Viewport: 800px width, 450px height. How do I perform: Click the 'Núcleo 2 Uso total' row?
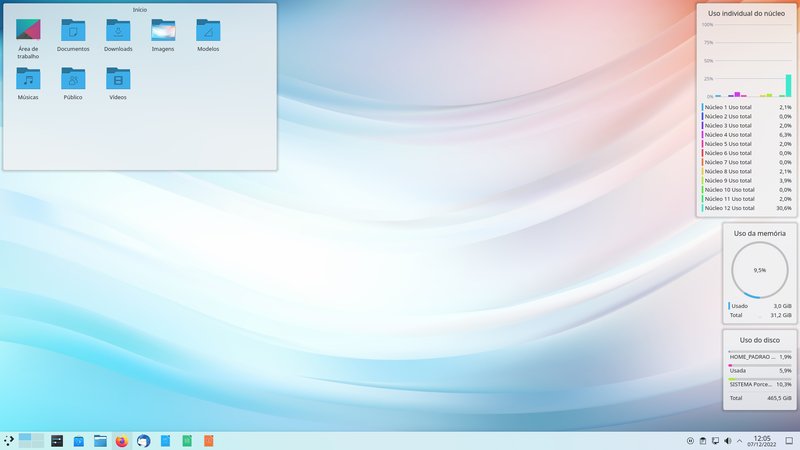pyautogui.click(x=746, y=116)
